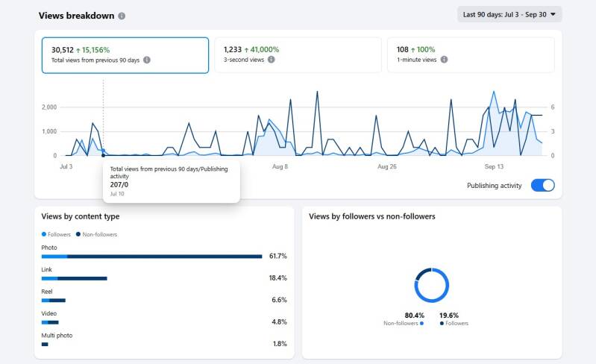Click the Followers legend dot under donut
This screenshot has width=596, height=364.
point(442,324)
